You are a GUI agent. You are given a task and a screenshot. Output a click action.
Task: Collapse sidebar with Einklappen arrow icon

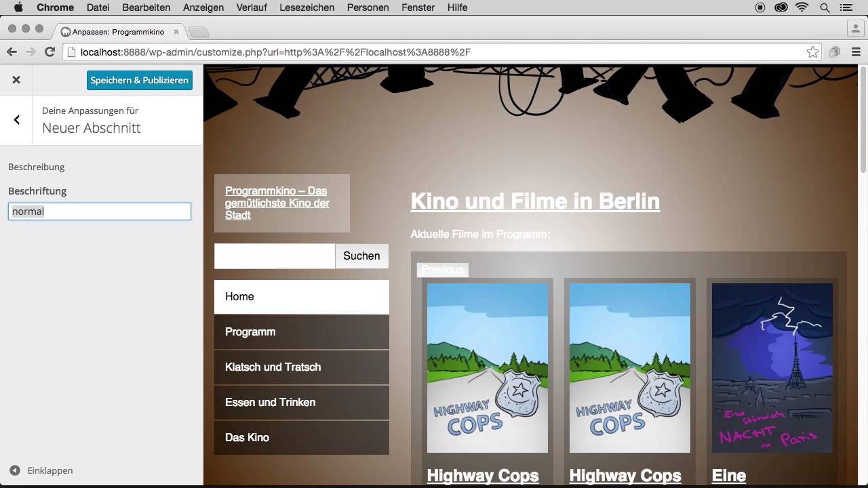(14, 470)
